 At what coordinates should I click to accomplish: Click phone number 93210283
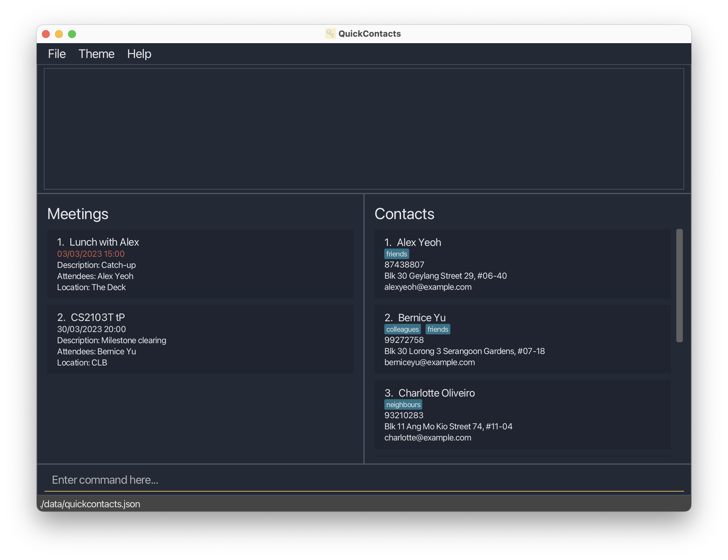click(404, 415)
